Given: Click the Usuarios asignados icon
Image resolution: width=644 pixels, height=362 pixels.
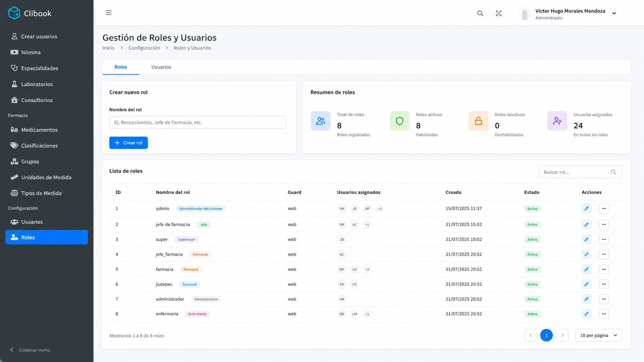Looking at the screenshot, I should coord(557,121).
